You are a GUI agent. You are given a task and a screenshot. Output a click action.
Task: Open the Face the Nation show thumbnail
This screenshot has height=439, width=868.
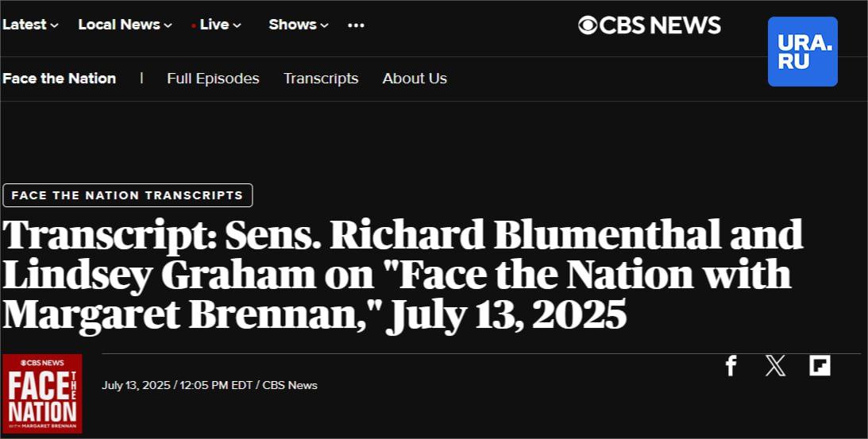42,394
